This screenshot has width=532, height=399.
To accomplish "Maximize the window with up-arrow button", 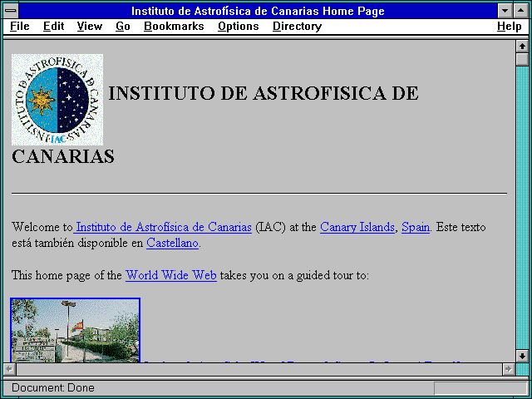I will [521, 11].
